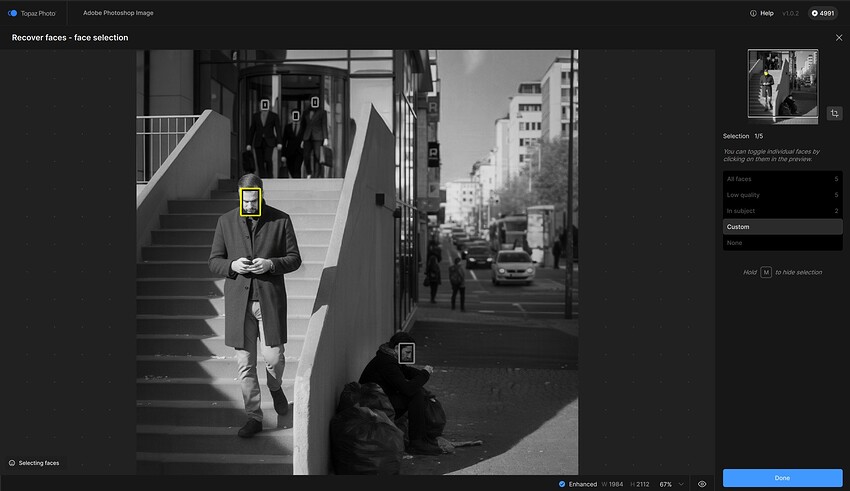
Task: Open the 67% zoom level dropdown
Action: 671,484
